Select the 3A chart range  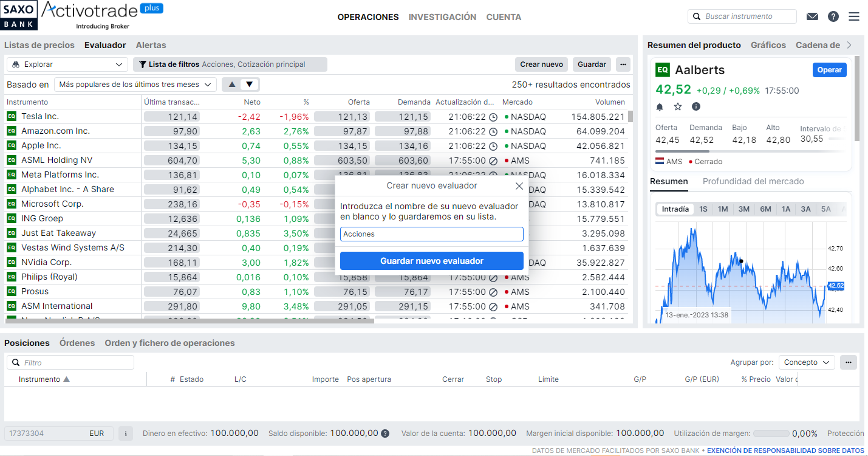click(x=805, y=209)
